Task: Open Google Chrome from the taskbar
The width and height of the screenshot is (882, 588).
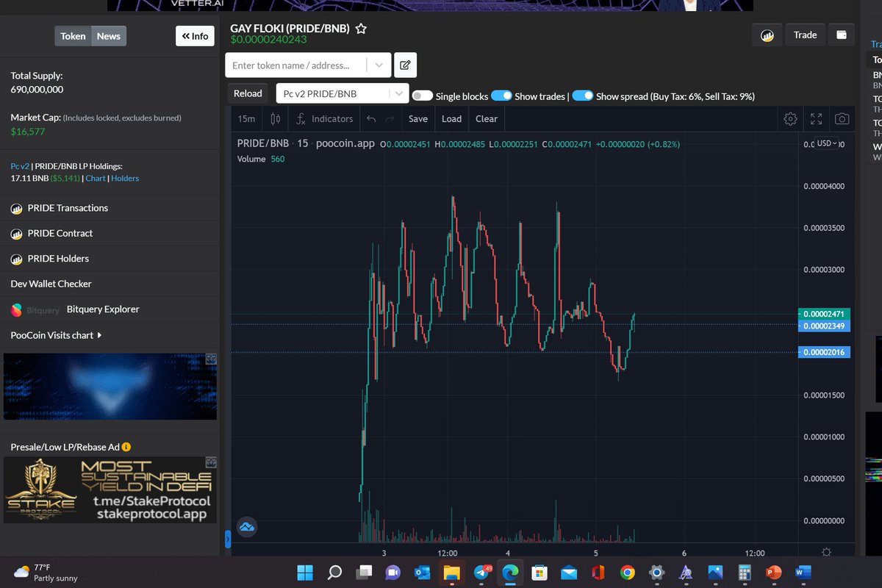Action: pos(627,572)
